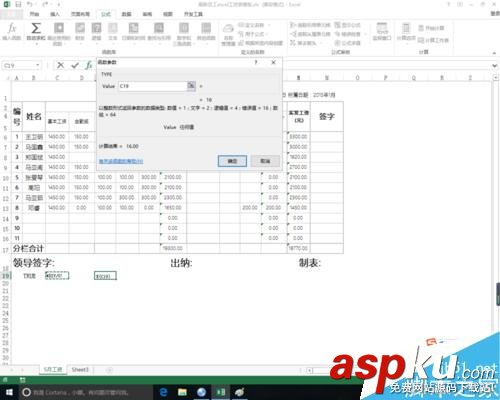Click the 分栏合计 row label
Screen dimensions: 500x400
28,248
